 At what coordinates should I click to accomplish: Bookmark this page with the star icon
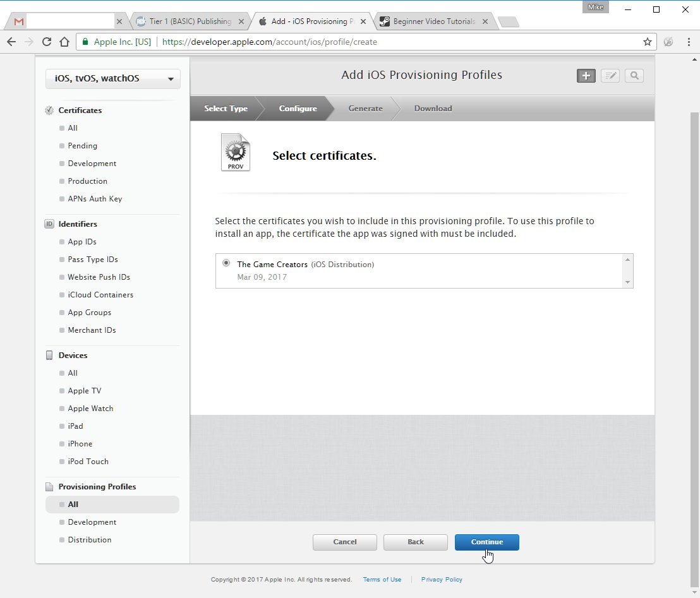(648, 42)
